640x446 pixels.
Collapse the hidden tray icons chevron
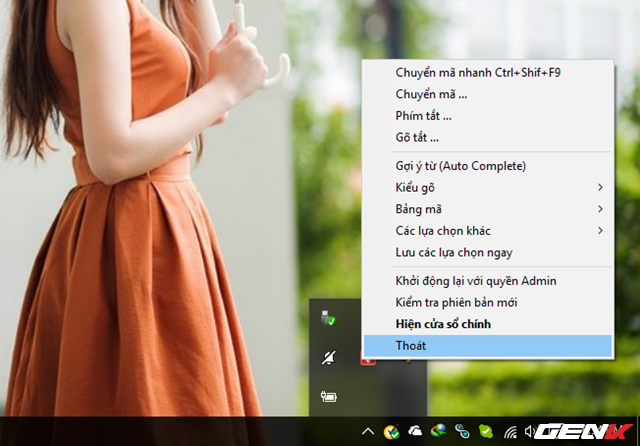coord(368,431)
